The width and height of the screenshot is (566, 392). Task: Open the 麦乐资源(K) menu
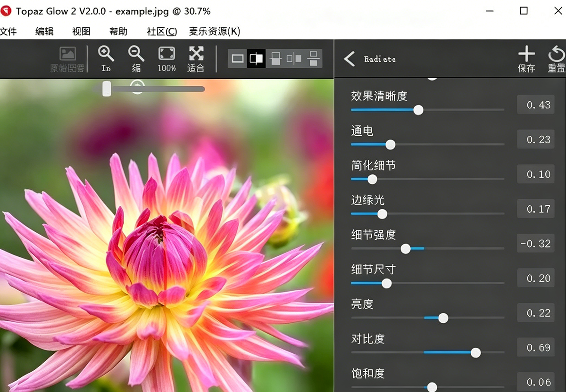pos(215,32)
